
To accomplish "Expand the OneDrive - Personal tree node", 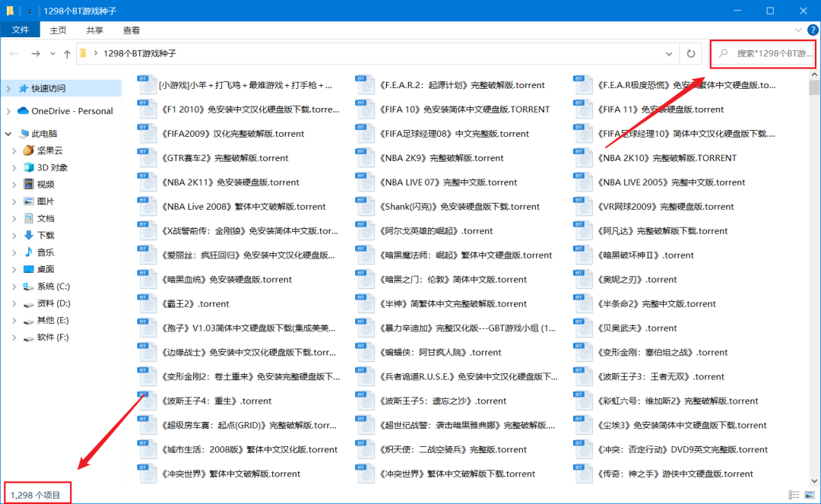I will click(9, 111).
